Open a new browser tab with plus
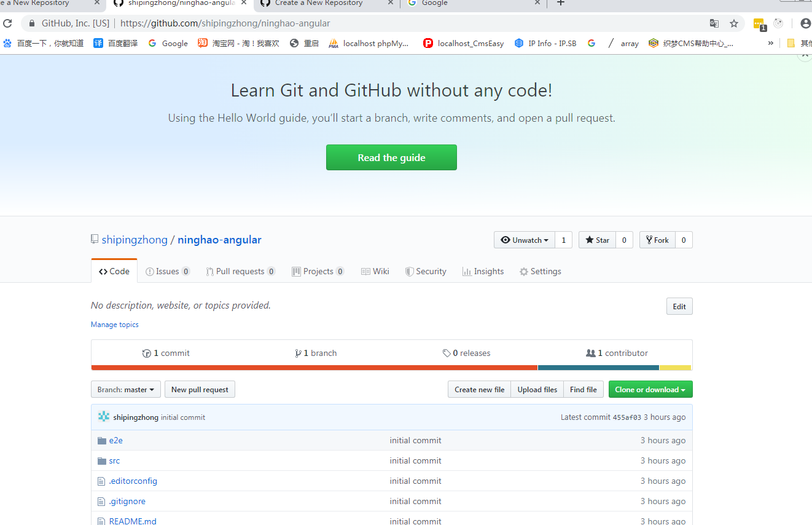This screenshot has height=525, width=812. tap(560, 3)
